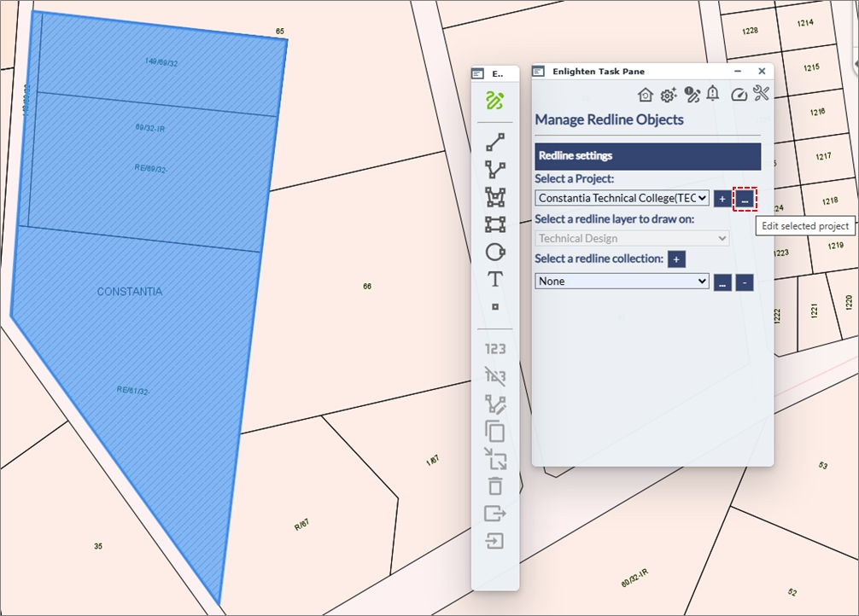Image resolution: width=859 pixels, height=616 pixels.
Task: Add a new project with plus button
Action: 722,199
